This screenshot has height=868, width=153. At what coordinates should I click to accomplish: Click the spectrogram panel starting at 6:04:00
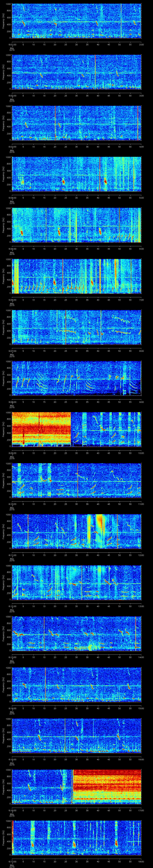coord(77,174)
